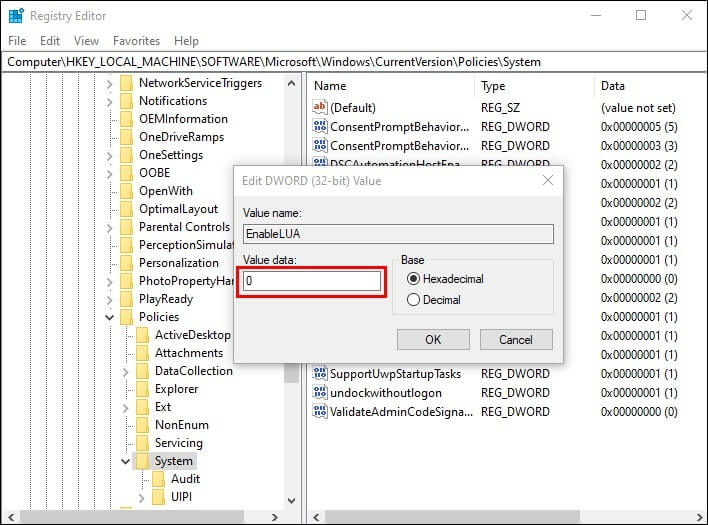Confirm the DWORD edit with OK
The width and height of the screenshot is (708, 525).
tap(433, 339)
